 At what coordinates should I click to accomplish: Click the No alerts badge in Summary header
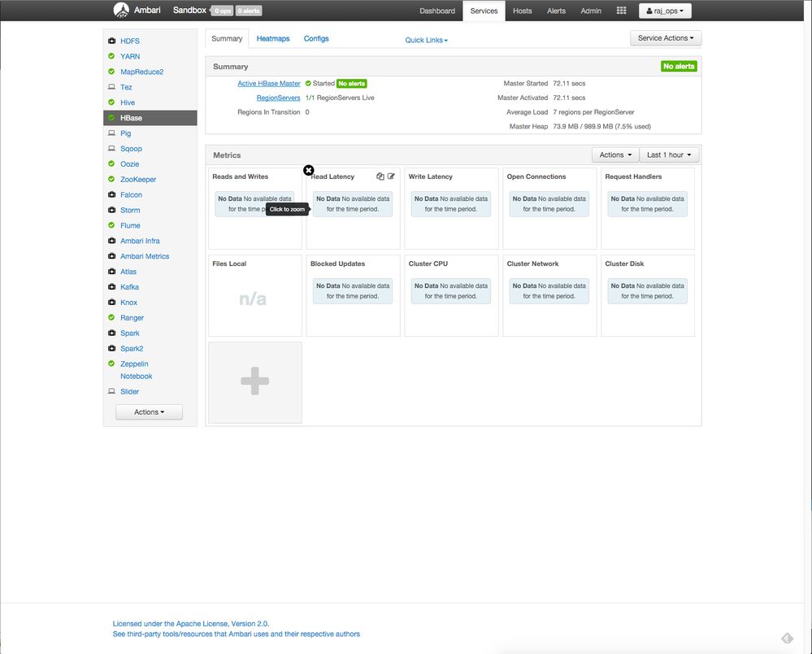[679, 67]
